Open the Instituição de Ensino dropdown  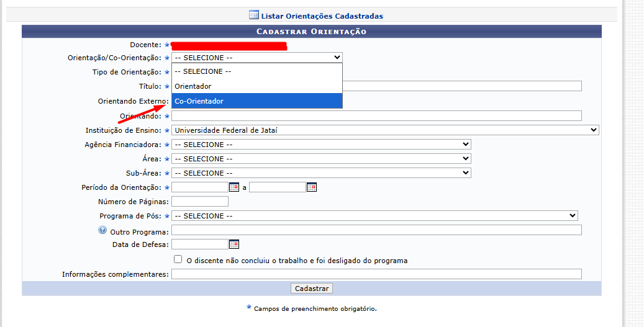click(x=385, y=130)
